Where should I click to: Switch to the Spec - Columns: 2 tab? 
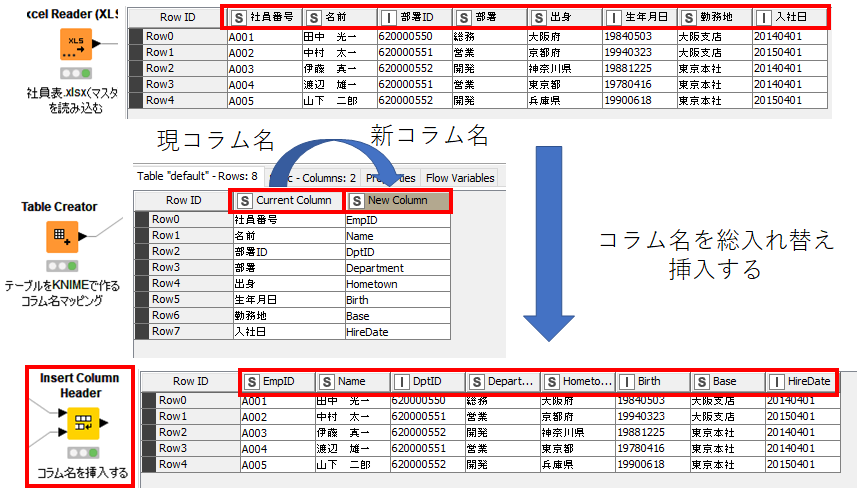[x=313, y=178]
